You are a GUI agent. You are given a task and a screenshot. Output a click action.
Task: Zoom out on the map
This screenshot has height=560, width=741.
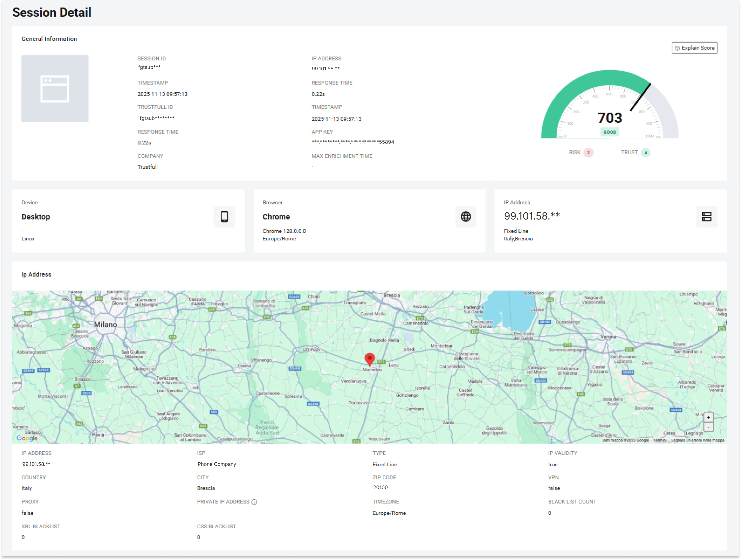coord(708,427)
